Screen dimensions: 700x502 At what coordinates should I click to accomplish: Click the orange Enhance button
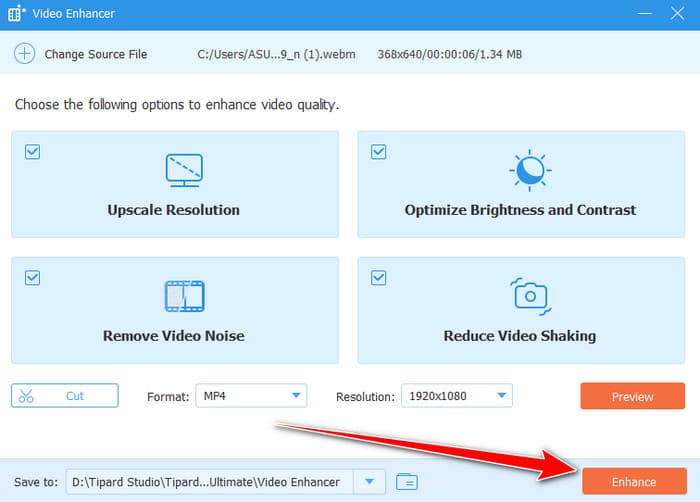click(x=633, y=482)
